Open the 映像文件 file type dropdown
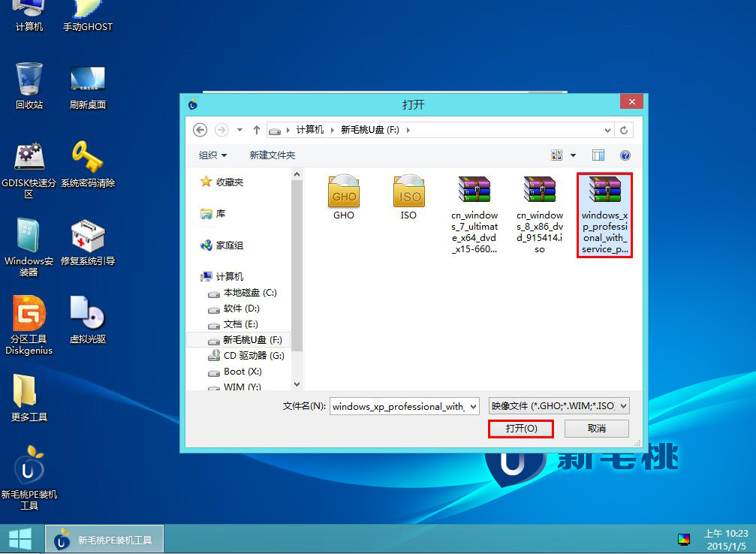The image size is (756, 554). click(x=559, y=406)
